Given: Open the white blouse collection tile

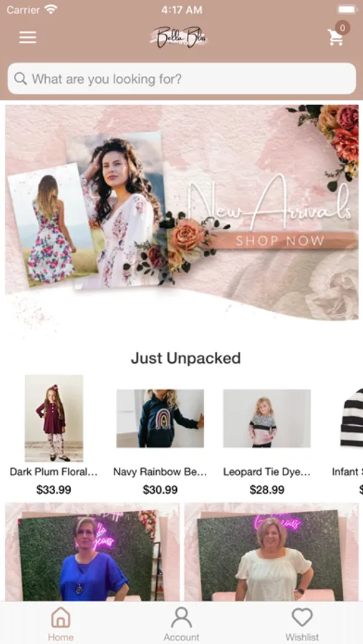Looking at the screenshot, I should coord(271,552).
